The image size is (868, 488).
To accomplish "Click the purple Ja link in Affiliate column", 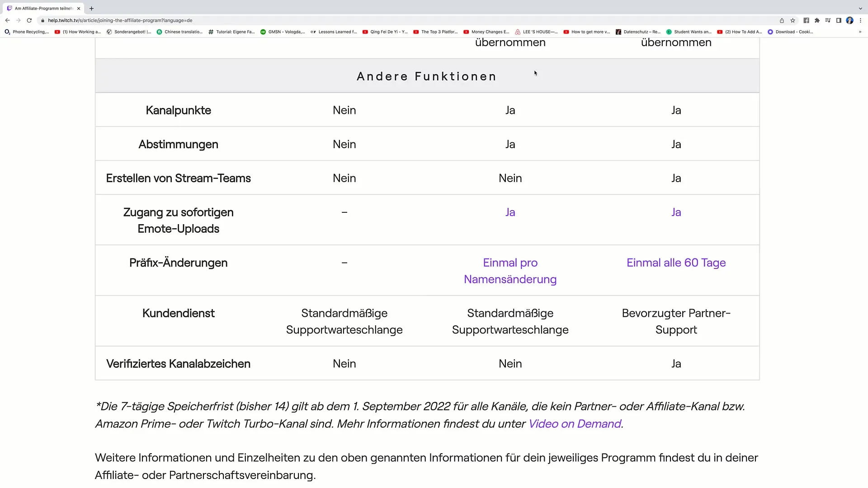I will pyautogui.click(x=510, y=212).
